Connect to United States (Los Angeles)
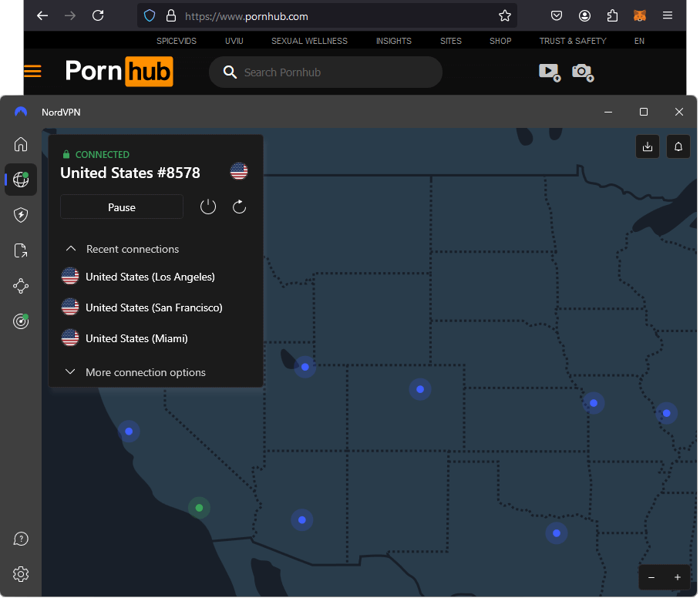The height and width of the screenshot is (598, 700). (x=139, y=277)
